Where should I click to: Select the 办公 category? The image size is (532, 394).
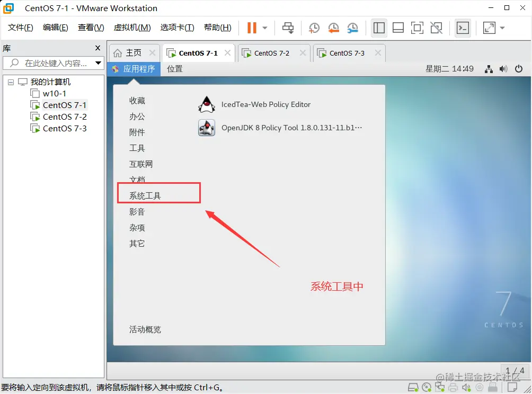pos(137,117)
